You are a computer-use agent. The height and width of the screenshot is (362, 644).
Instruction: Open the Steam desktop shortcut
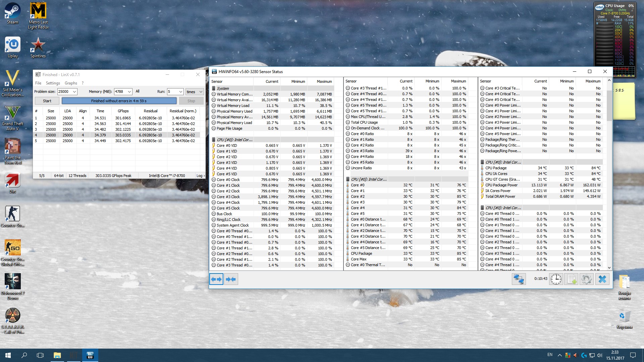(x=12, y=13)
